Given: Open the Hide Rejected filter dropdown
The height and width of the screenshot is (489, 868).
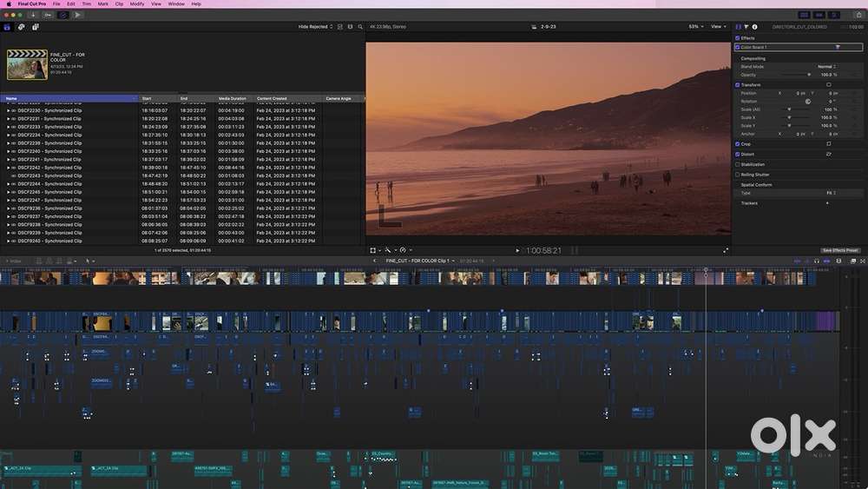Looking at the screenshot, I should [x=315, y=27].
